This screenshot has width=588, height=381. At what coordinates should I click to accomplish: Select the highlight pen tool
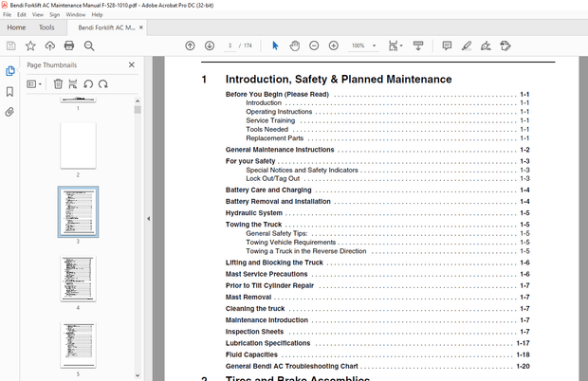click(x=466, y=45)
